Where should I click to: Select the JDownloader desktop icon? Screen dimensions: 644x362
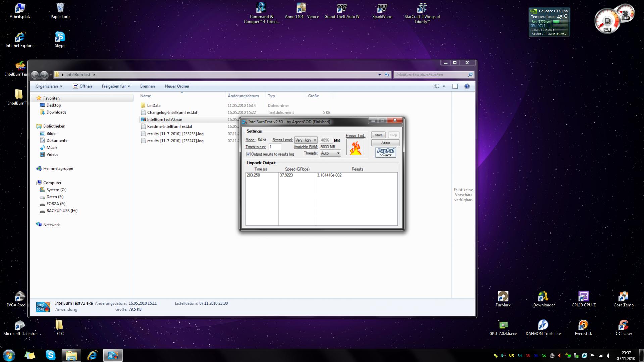point(543,299)
